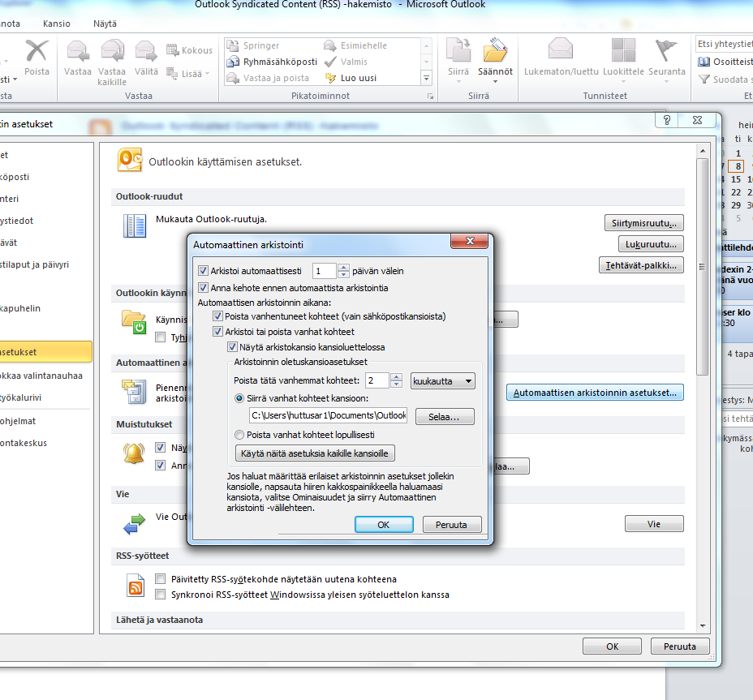Select the highlighted Lisäasetukset category in options

tap(45, 352)
